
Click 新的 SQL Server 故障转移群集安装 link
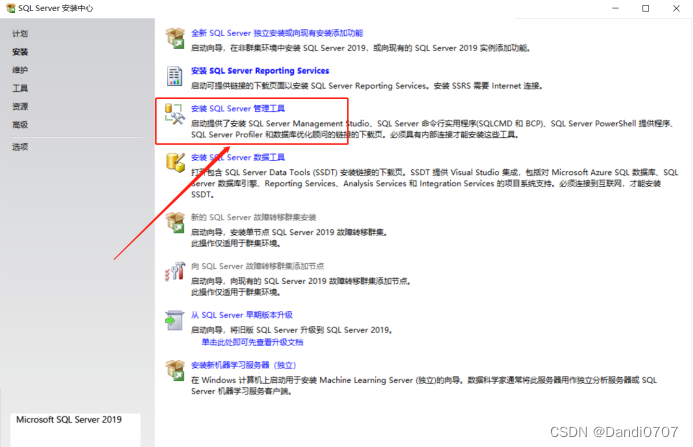[x=253, y=217]
